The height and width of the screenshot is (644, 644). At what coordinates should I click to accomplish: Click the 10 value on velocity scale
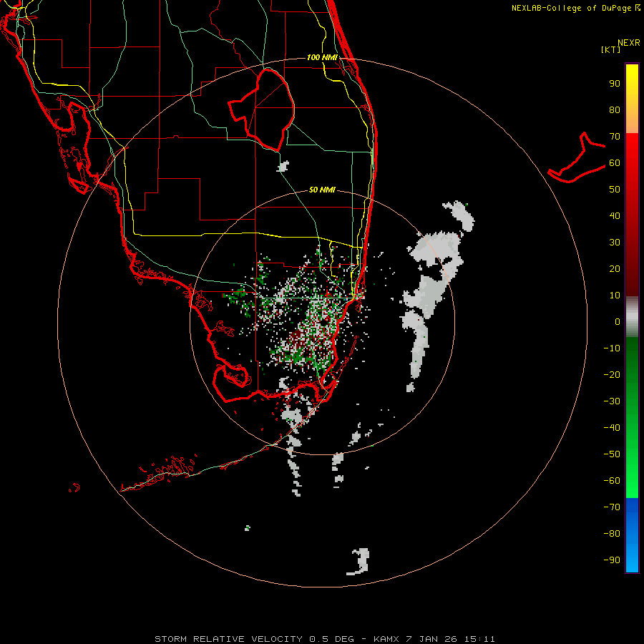point(615,296)
